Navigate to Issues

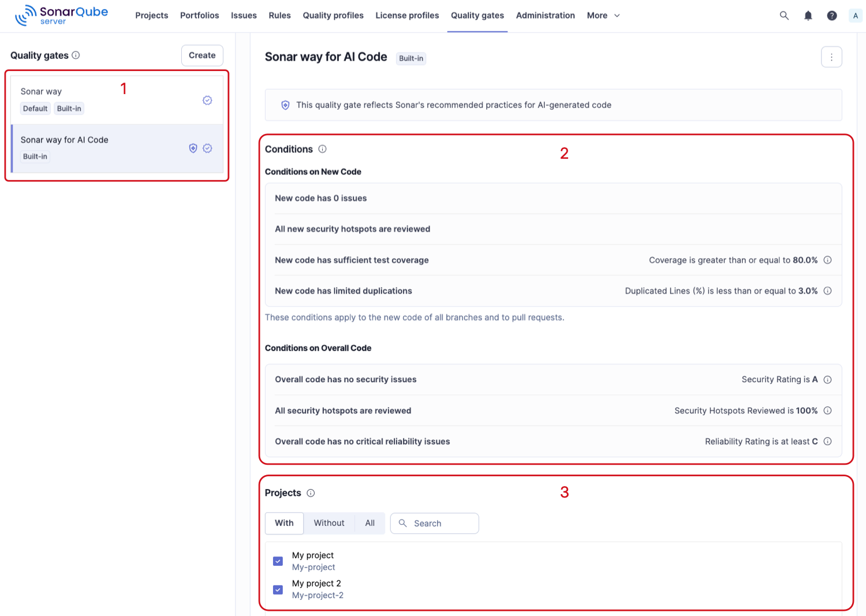tap(244, 16)
